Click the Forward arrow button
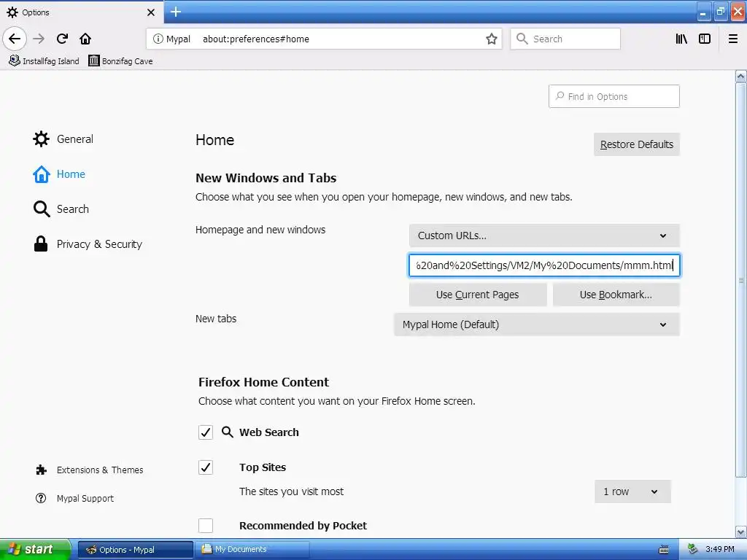The height and width of the screenshot is (560, 747). pyautogui.click(x=39, y=39)
